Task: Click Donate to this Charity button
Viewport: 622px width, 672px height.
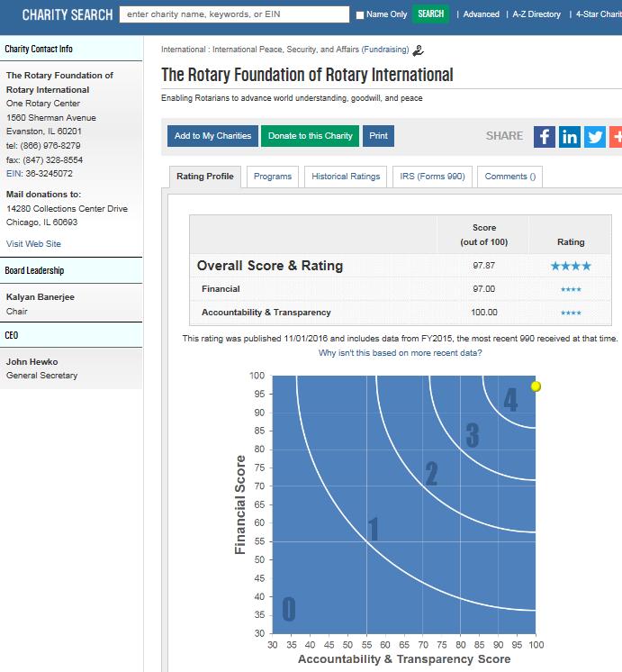Action: (311, 136)
